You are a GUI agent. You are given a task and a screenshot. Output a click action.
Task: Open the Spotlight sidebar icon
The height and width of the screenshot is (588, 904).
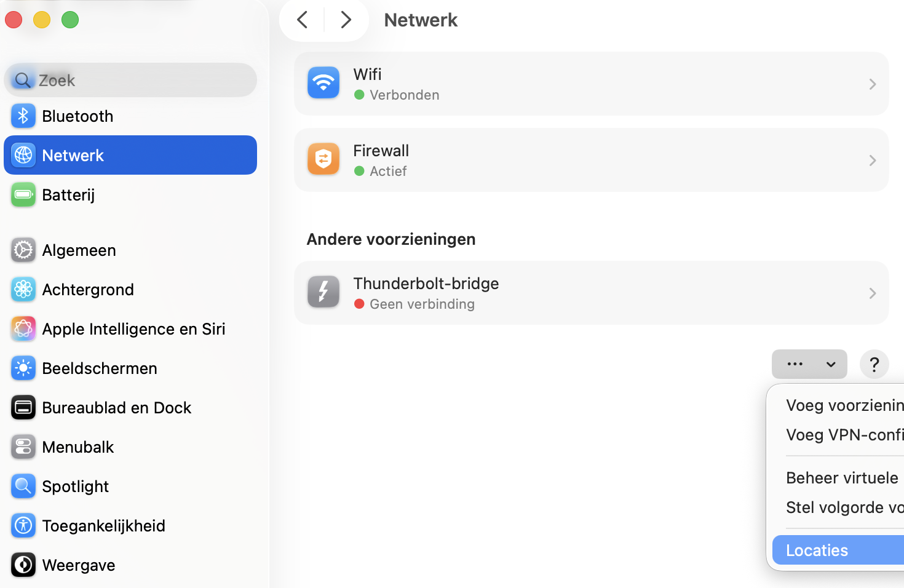coord(23,486)
